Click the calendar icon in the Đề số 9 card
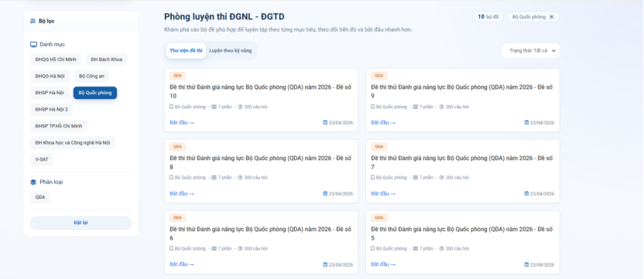The height and width of the screenshot is (279, 644). (526, 122)
